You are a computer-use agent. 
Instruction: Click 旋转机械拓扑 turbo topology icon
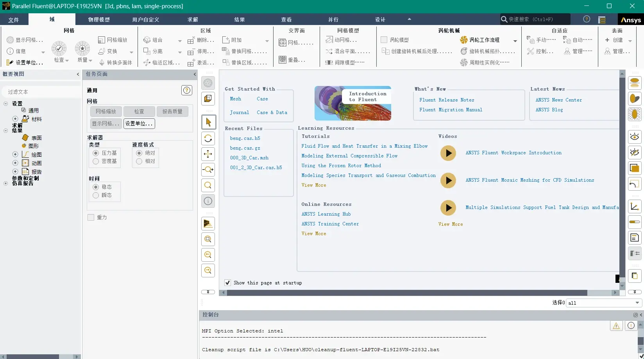(x=464, y=51)
